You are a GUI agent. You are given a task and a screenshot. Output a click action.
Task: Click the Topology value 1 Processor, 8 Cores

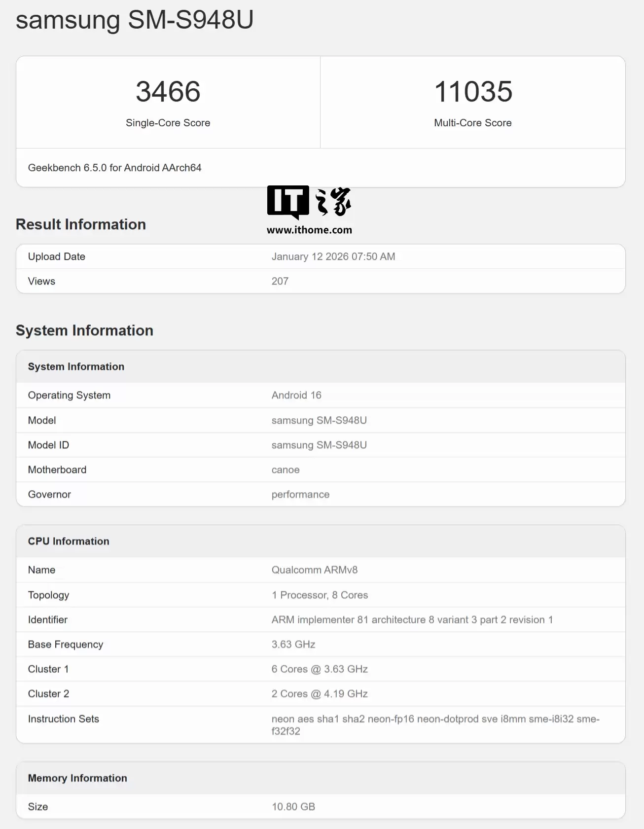[320, 595]
